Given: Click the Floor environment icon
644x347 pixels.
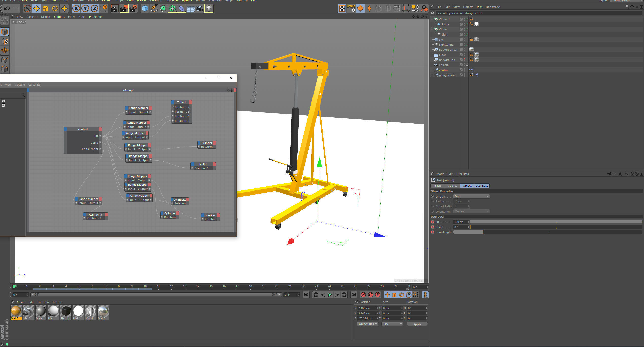Looking at the screenshot, I should tap(191, 8).
